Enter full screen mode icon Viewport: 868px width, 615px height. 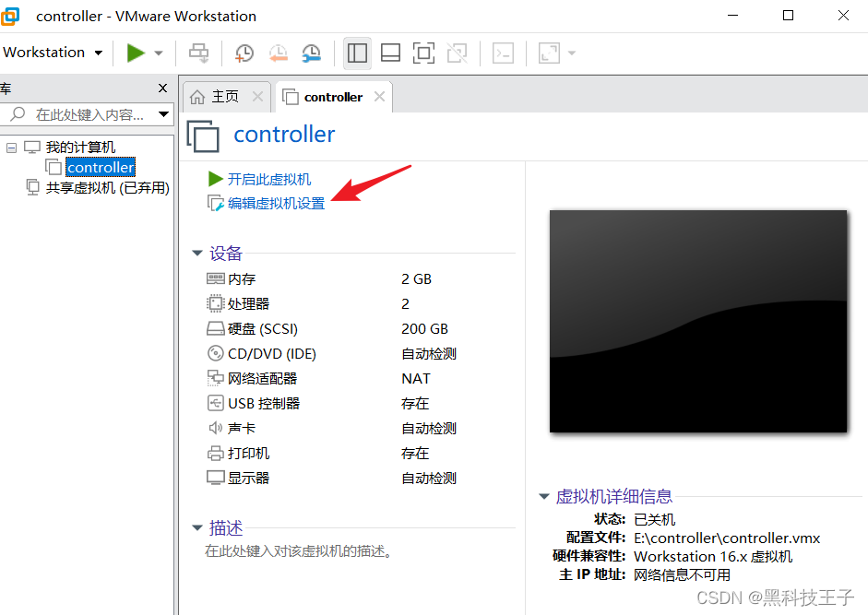tap(423, 53)
